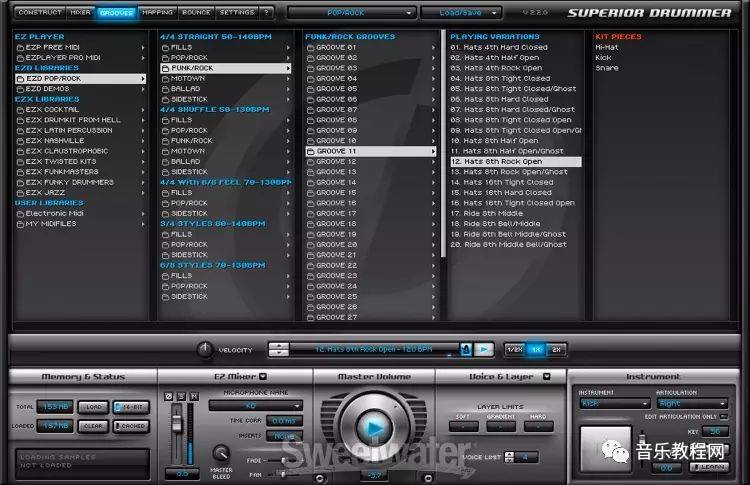Viewport: 750px width, 485px height.
Task: Play the selected groove preview in the transport bar
Action: pos(484,350)
